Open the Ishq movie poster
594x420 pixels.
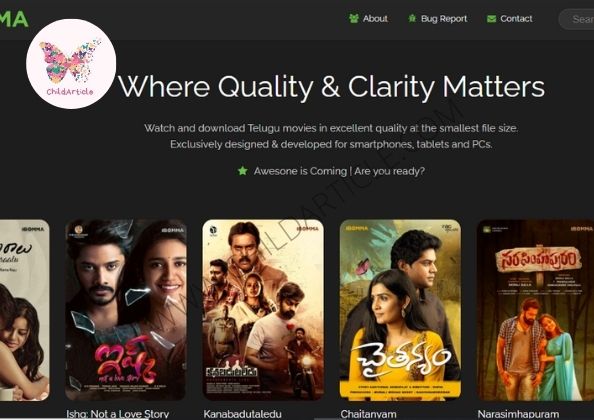click(x=126, y=310)
